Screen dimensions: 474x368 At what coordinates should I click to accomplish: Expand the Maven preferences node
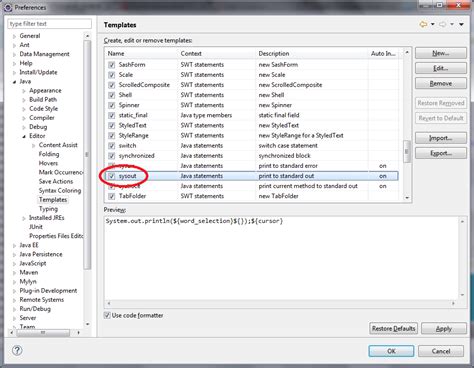click(x=14, y=273)
